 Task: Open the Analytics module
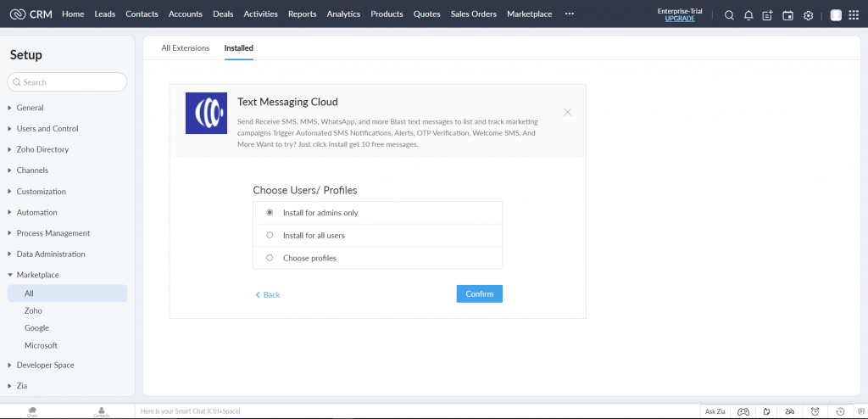tap(343, 14)
